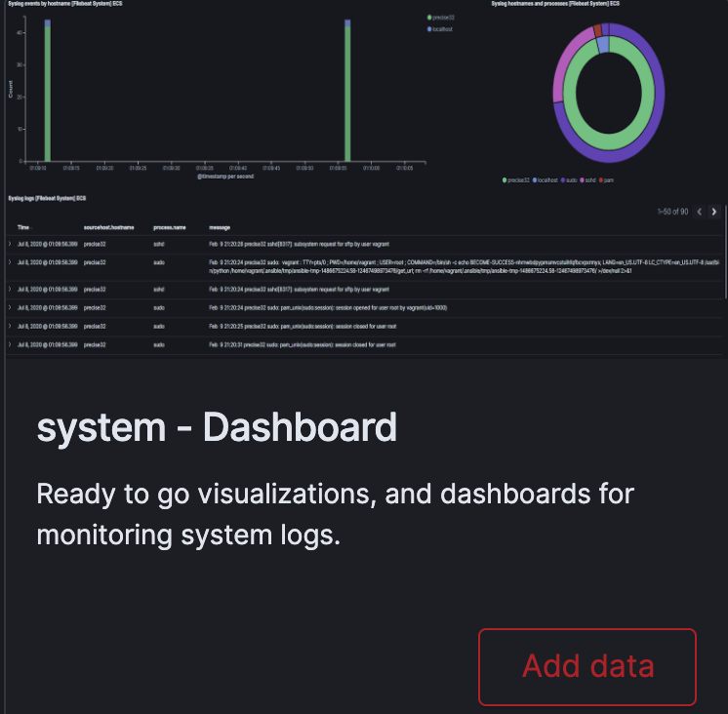Image resolution: width=728 pixels, height=714 pixels.
Task: Expand the sudo vagrant COMMAND log row
Action: [x=10, y=262]
